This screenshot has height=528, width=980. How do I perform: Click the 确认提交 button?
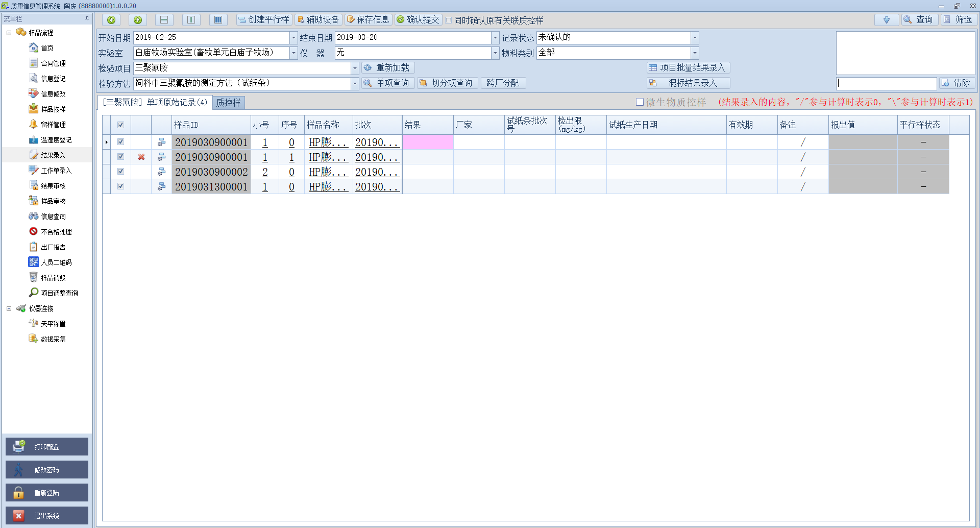418,20
